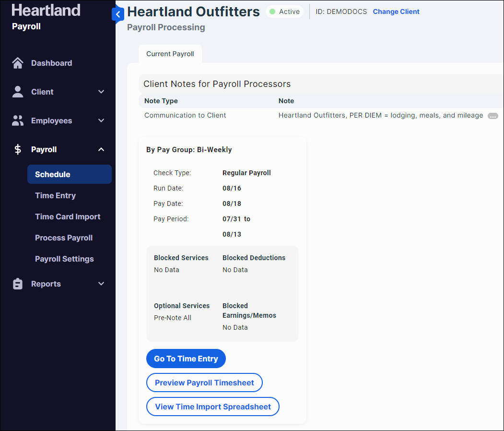Click the Dashboard home icon
Screen dimensions: 504x431
[18, 63]
